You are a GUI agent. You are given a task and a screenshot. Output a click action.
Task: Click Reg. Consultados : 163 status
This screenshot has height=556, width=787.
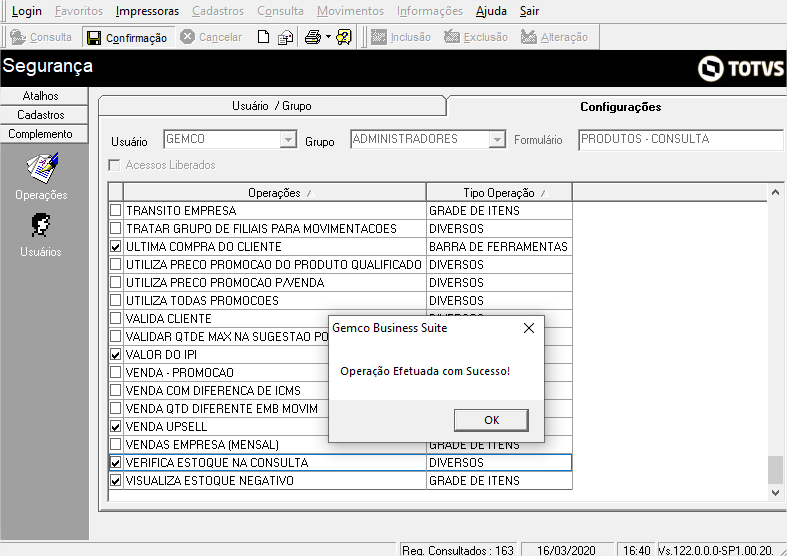458,550
